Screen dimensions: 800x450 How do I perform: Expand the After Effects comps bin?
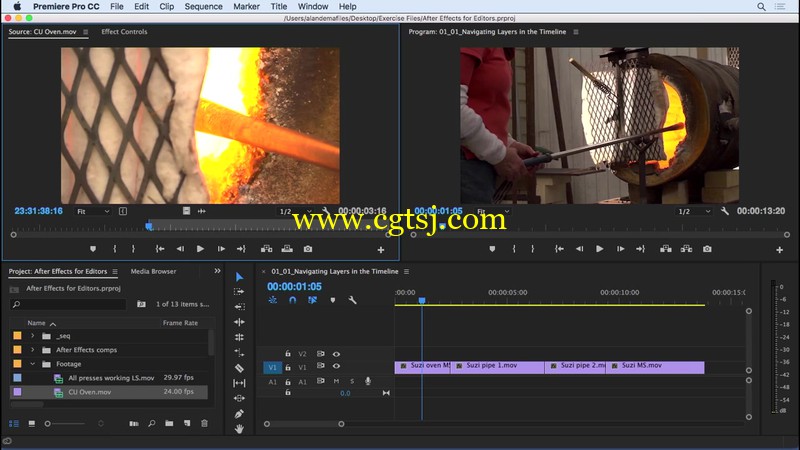coord(33,349)
